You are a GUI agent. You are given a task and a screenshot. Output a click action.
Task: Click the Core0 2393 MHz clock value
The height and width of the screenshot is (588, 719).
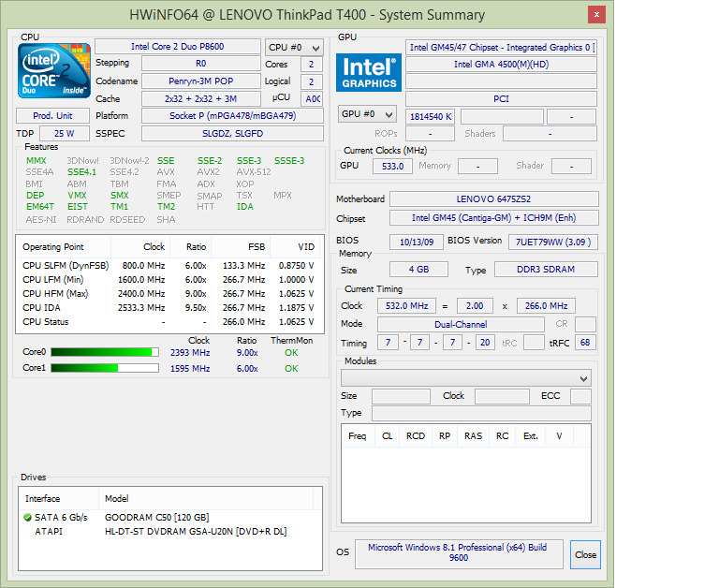190,353
